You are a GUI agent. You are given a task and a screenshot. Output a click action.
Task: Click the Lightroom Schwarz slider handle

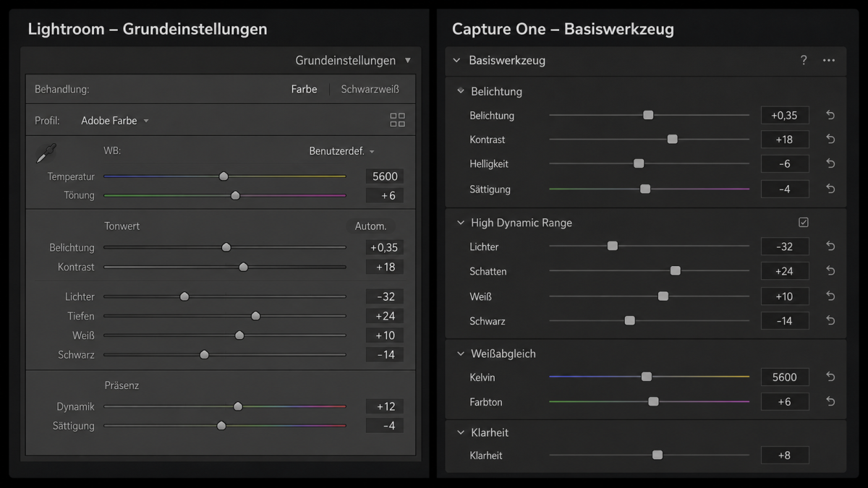(x=205, y=355)
